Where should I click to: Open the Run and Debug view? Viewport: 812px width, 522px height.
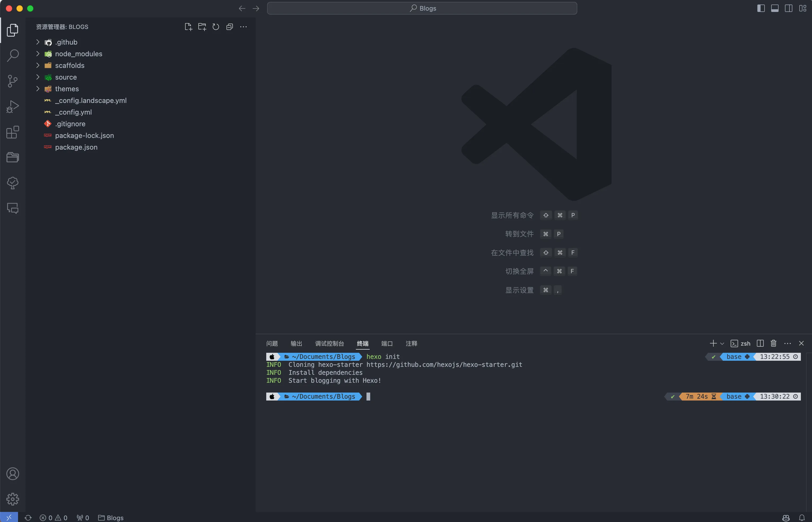(12, 106)
